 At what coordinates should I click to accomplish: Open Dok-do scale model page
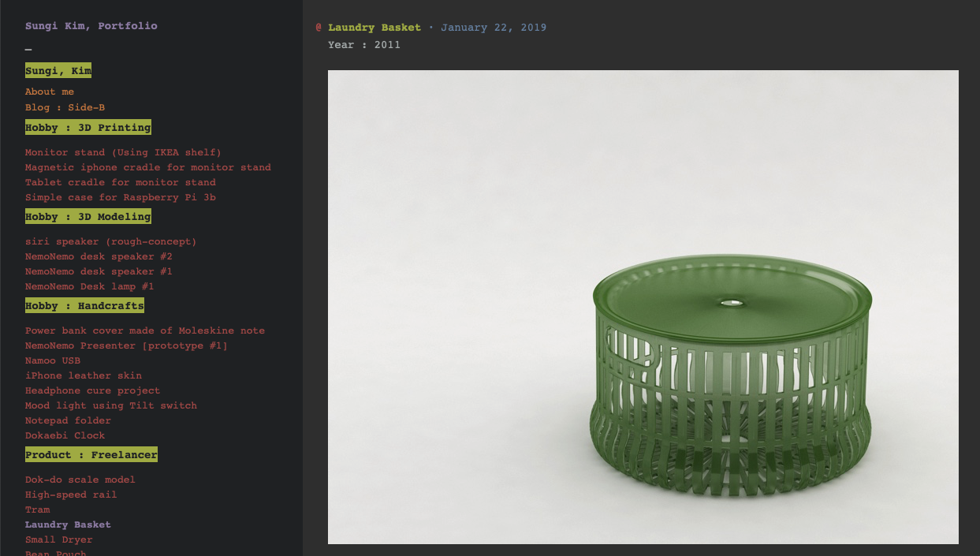[x=80, y=480]
